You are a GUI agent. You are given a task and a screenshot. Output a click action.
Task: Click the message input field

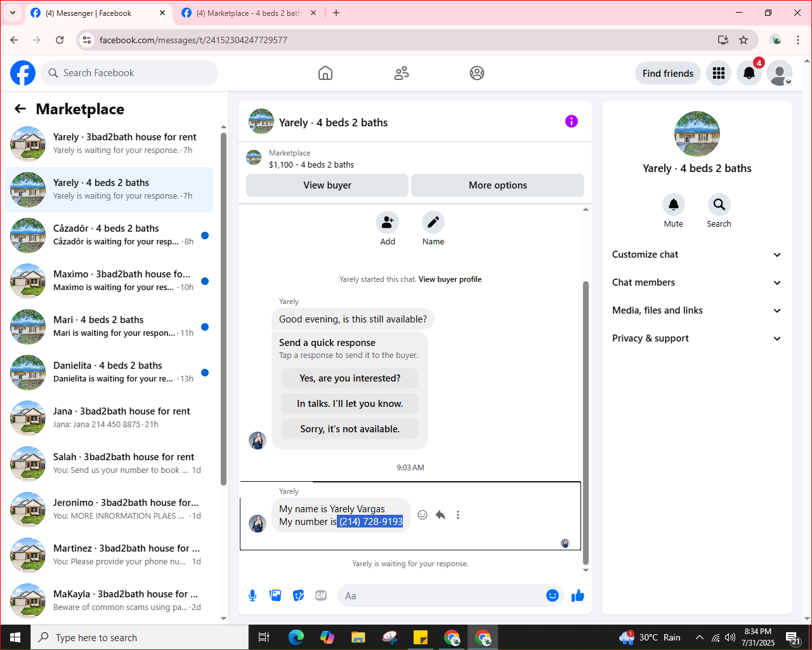(443, 595)
